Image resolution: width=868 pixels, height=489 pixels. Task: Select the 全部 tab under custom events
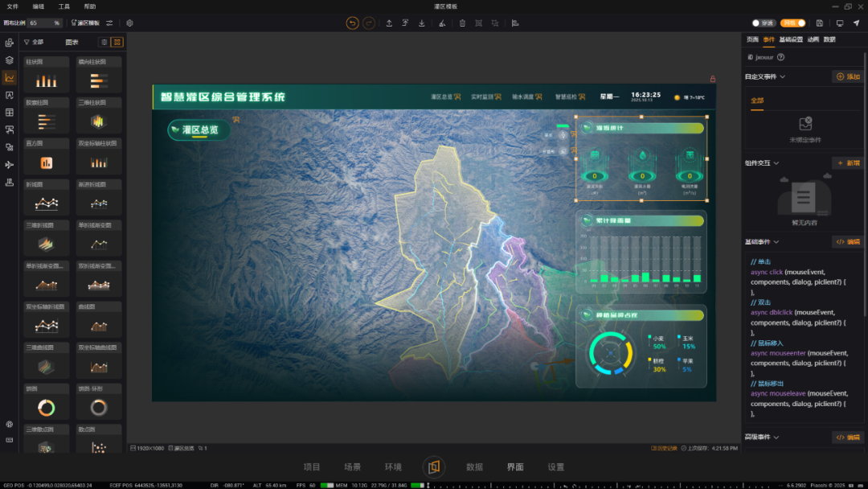pos(757,101)
